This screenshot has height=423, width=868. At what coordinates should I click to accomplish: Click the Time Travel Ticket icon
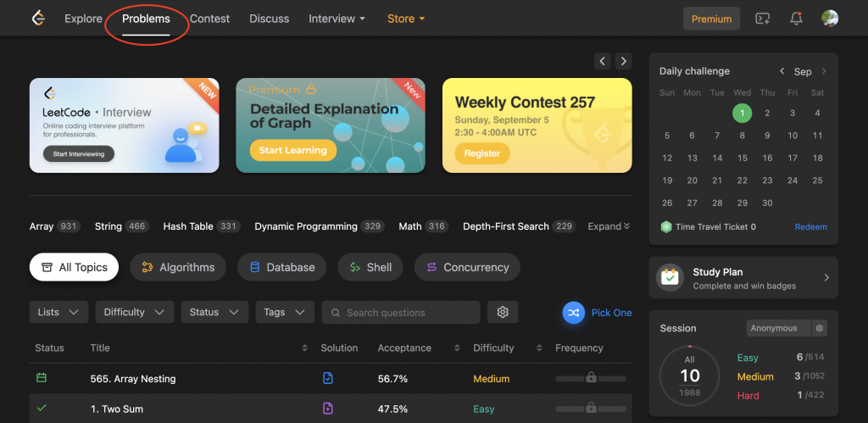pyautogui.click(x=666, y=227)
